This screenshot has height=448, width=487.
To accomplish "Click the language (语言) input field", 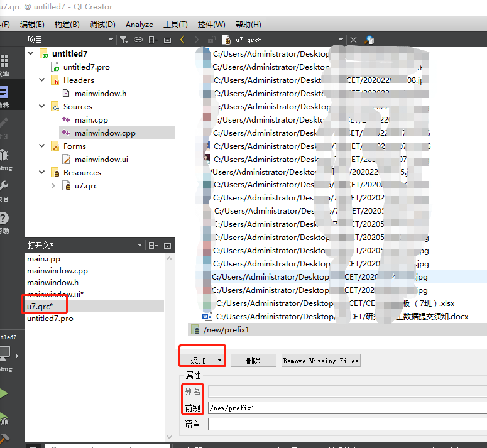I will (347, 424).
